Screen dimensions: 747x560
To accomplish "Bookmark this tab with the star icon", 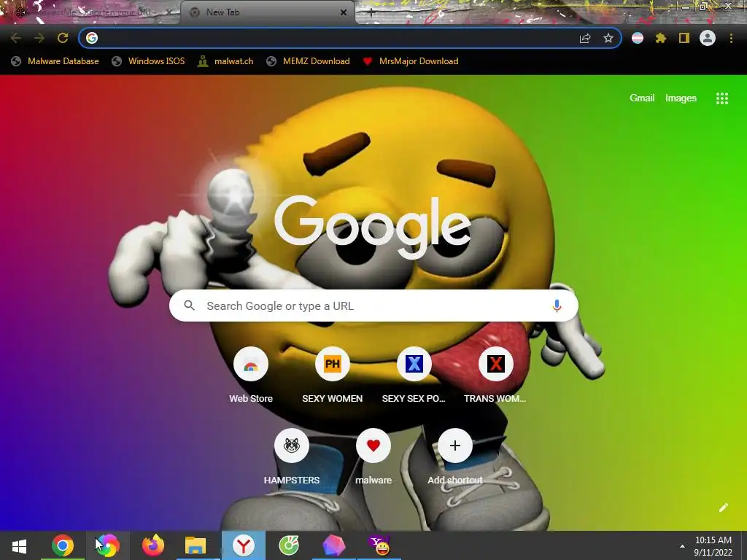I will click(608, 38).
